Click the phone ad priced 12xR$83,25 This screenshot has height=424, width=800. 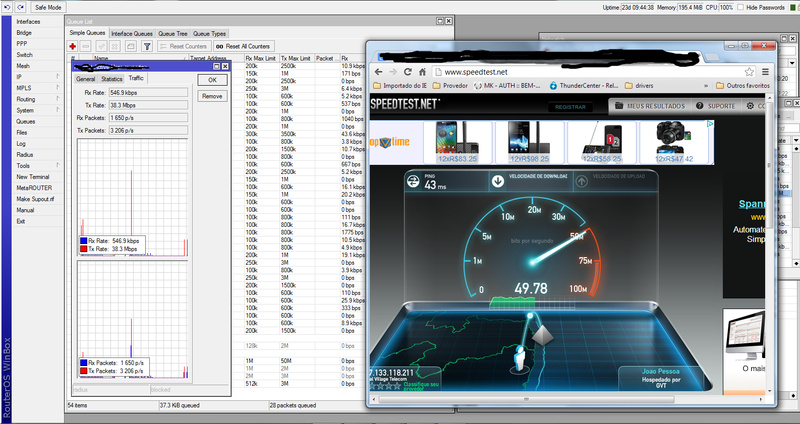click(x=458, y=142)
